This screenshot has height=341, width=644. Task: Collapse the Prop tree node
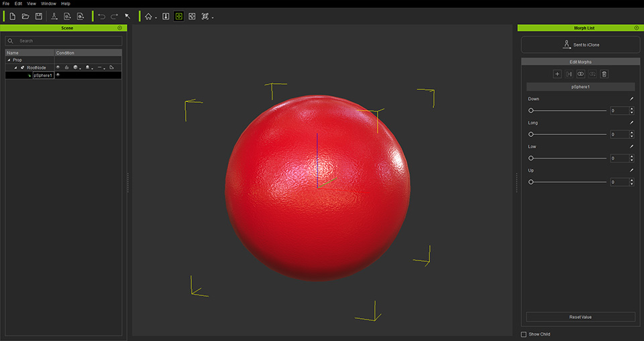tap(9, 60)
